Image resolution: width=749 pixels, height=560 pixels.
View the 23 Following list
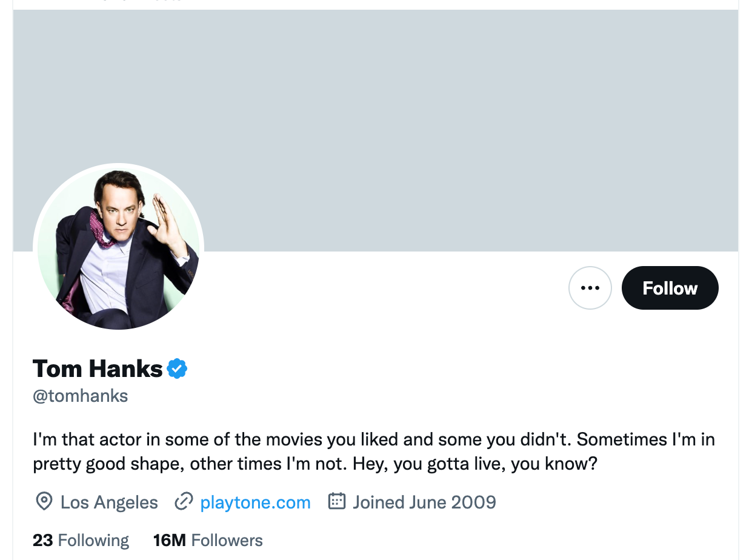[x=81, y=540]
